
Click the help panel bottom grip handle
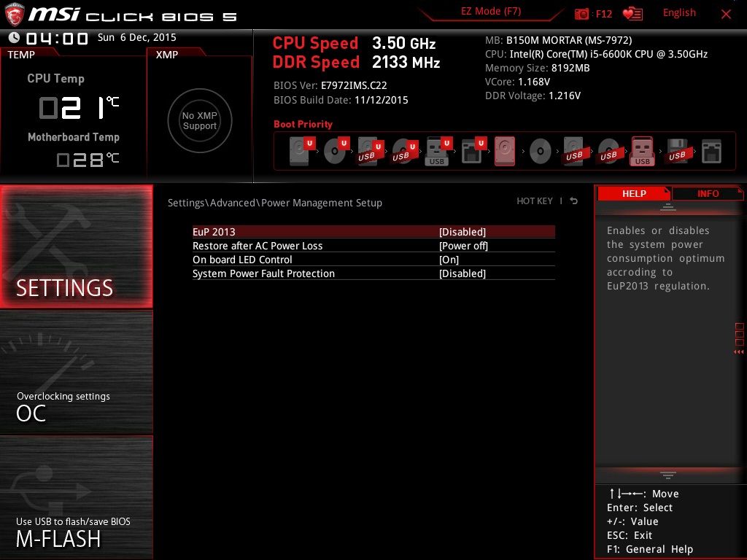[668, 475]
